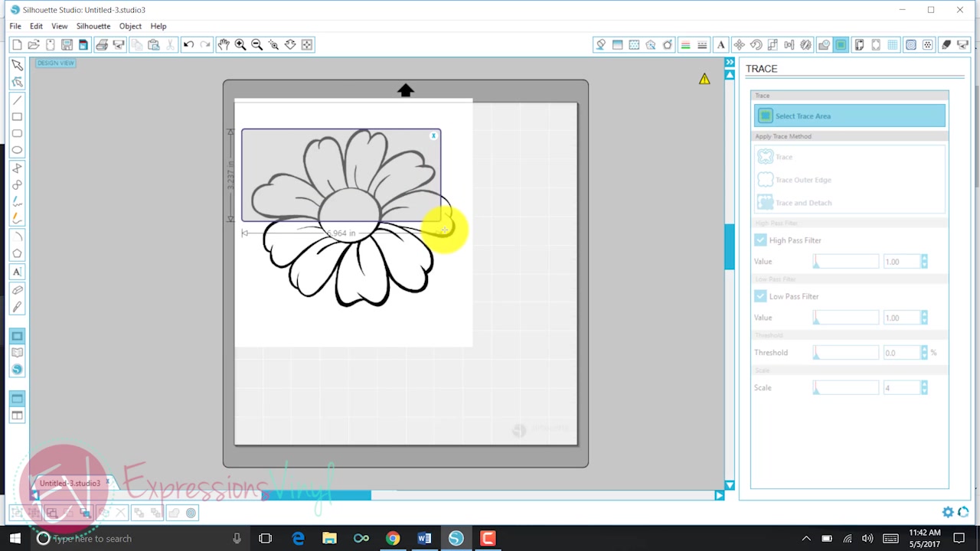
Task: Open the Edit menu
Action: click(x=36, y=26)
